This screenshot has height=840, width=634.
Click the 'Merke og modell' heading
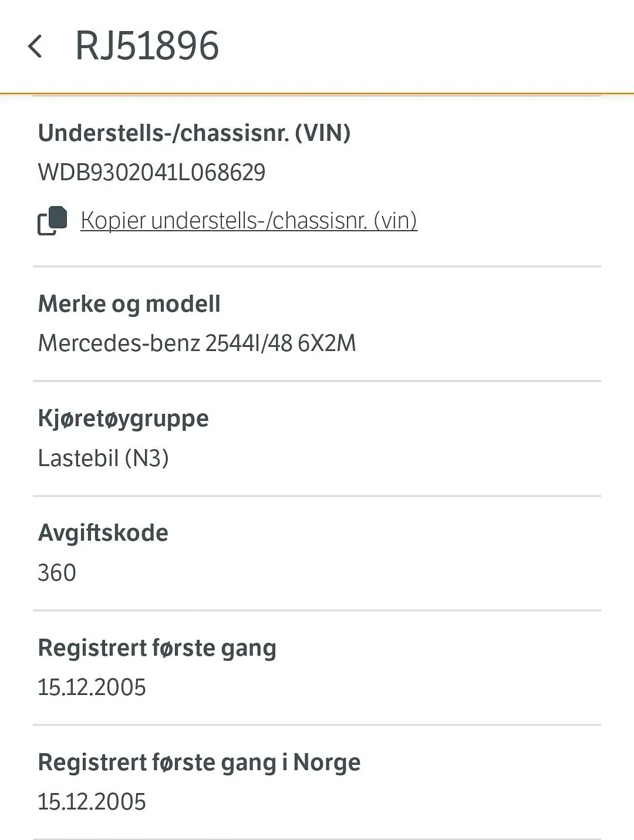[129, 304]
